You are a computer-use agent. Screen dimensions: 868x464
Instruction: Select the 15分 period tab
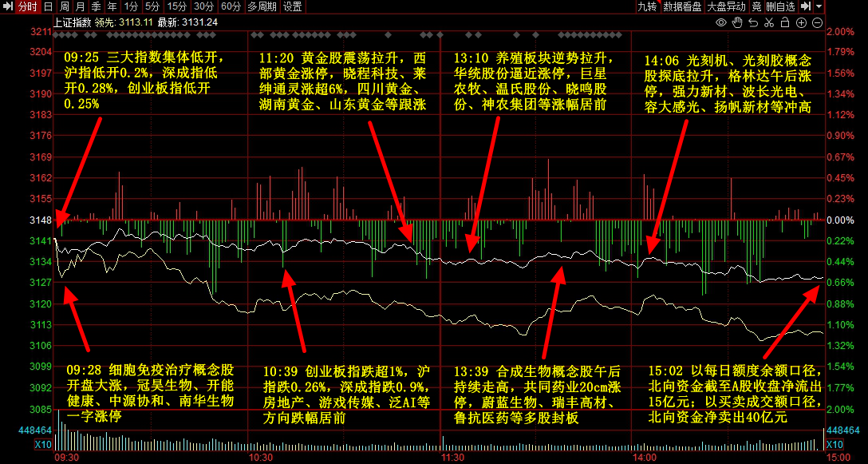click(x=177, y=6)
